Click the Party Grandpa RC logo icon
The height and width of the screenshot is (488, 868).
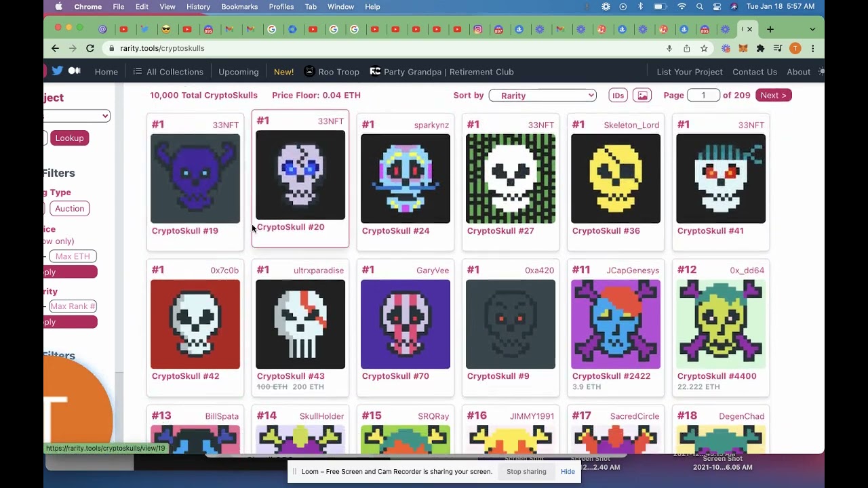(375, 71)
